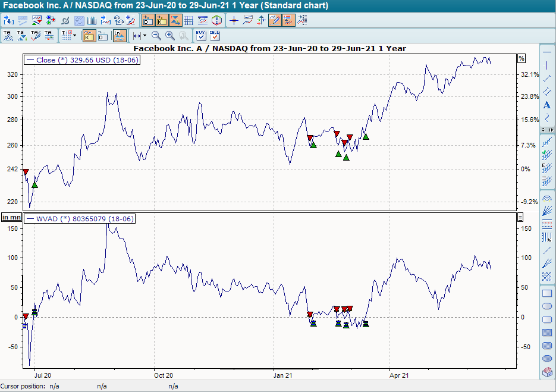
Task: Click the 'in mn' units label button
Action: tap(11, 218)
